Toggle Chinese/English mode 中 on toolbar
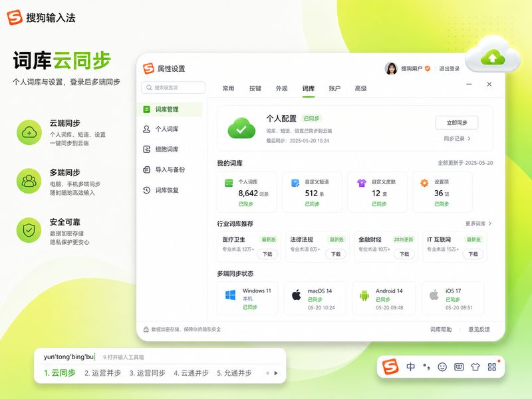This screenshot has height=399, width=532. 410,367
